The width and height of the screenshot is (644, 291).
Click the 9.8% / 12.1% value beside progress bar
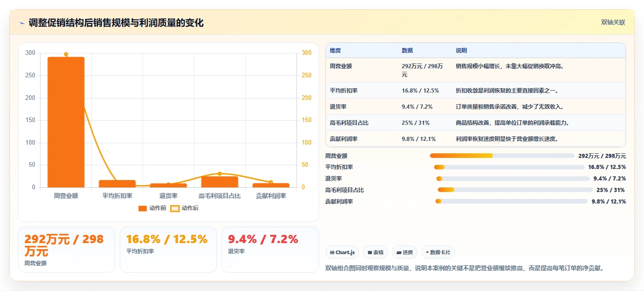tap(609, 202)
